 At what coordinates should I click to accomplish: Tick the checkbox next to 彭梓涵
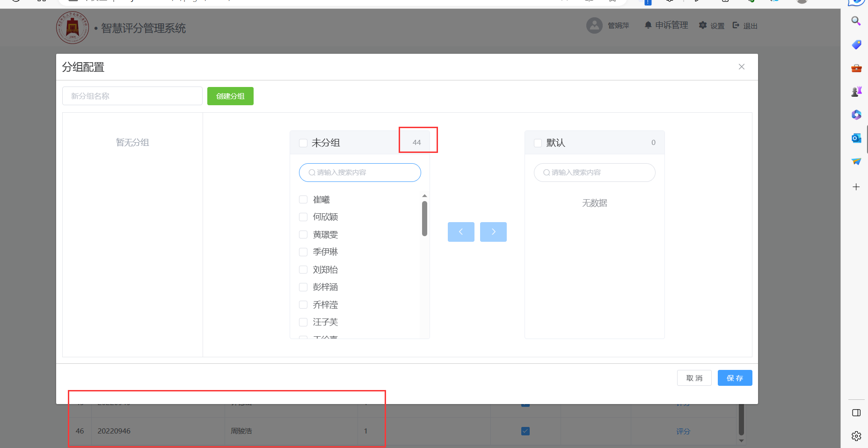pos(303,287)
